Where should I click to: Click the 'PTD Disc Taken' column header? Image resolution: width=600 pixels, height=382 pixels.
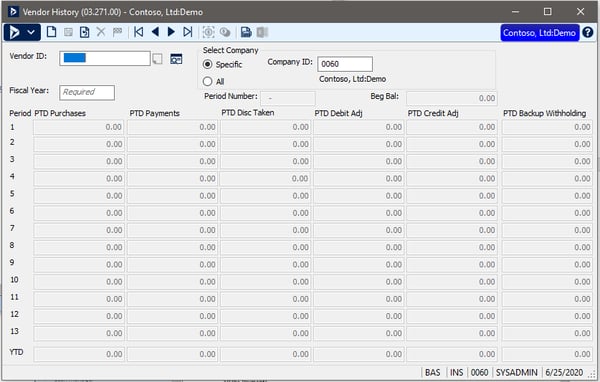pyautogui.click(x=248, y=113)
